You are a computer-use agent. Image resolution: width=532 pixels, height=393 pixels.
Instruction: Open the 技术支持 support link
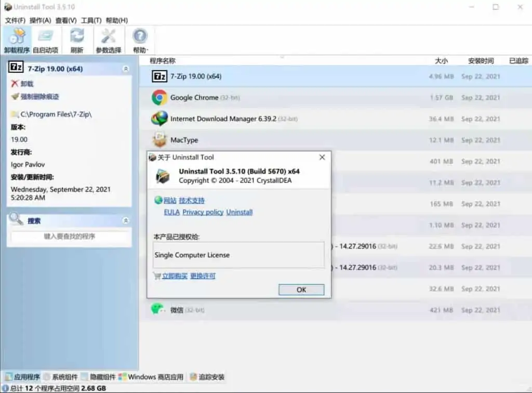(x=192, y=201)
